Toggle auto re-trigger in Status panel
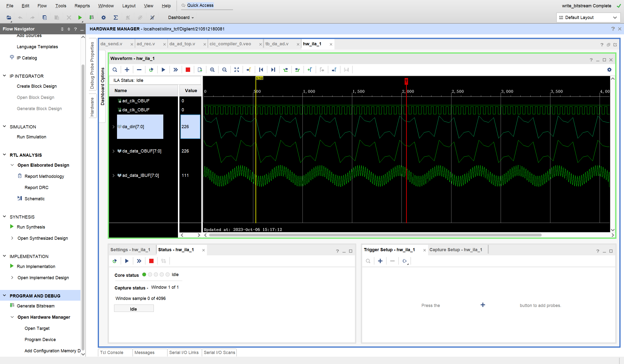 coord(115,261)
